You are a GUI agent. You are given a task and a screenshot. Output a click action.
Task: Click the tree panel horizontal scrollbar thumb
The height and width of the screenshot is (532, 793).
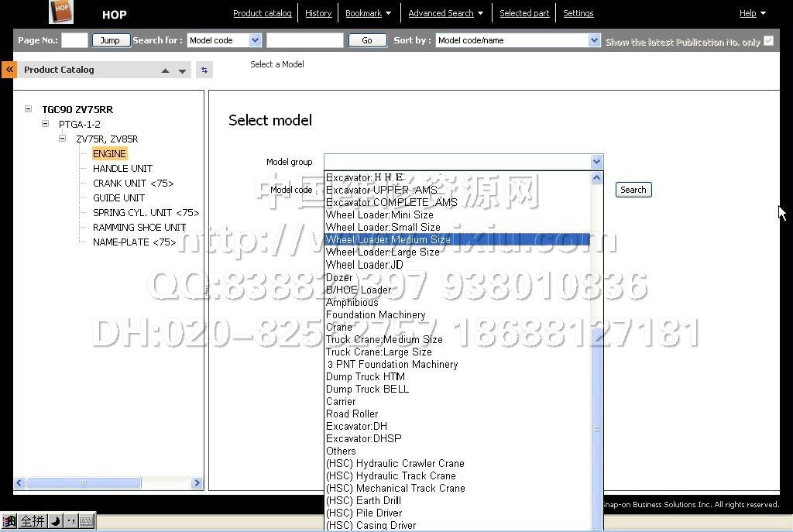(x=84, y=483)
